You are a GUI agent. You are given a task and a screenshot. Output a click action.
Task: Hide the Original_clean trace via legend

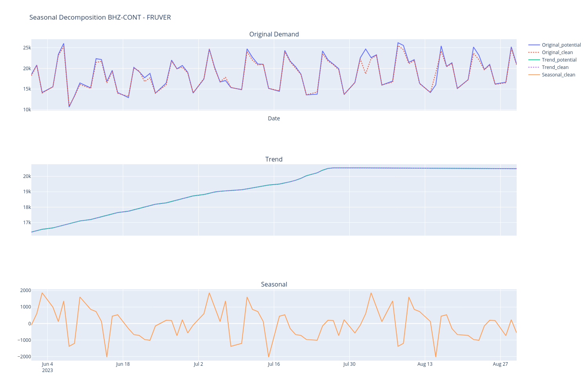coord(557,53)
